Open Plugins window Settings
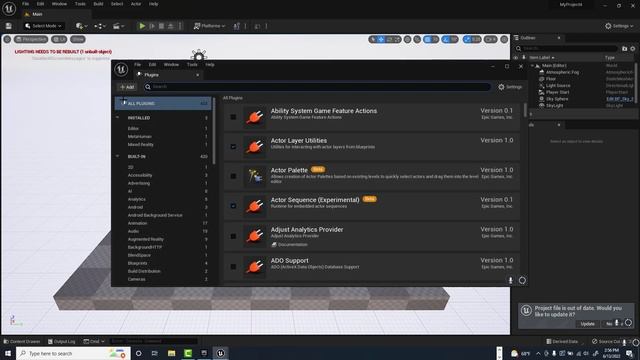The image size is (640, 360). pyautogui.click(x=510, y=87)
